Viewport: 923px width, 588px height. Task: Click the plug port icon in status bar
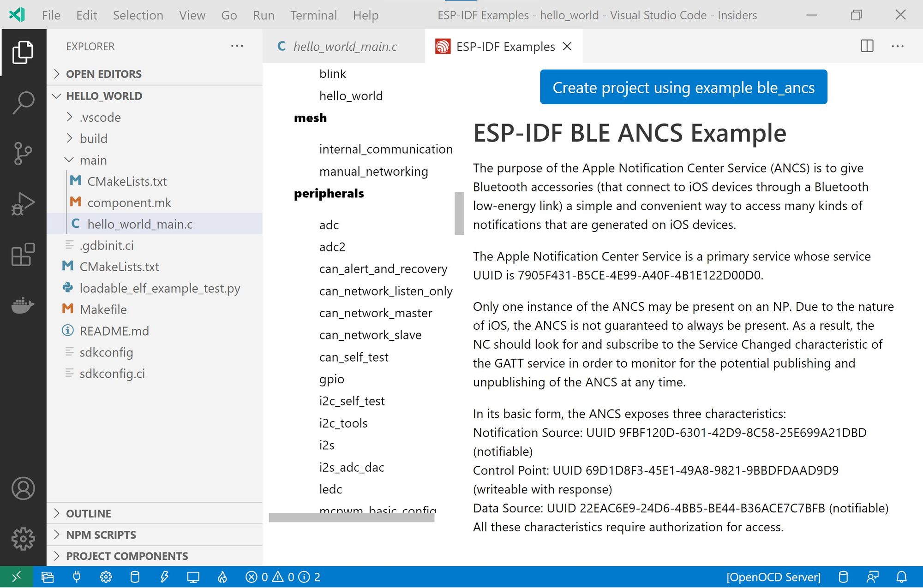77,577
